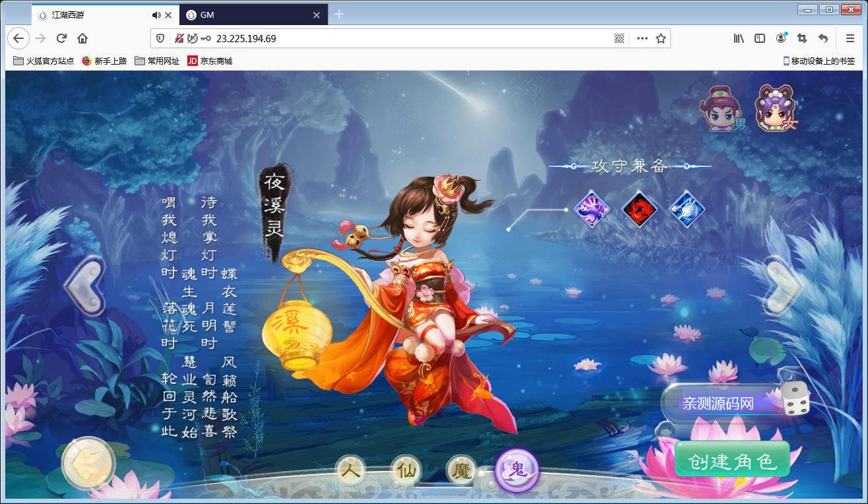
Task: Choose the 魔 race button
Action: pos(461,470)
